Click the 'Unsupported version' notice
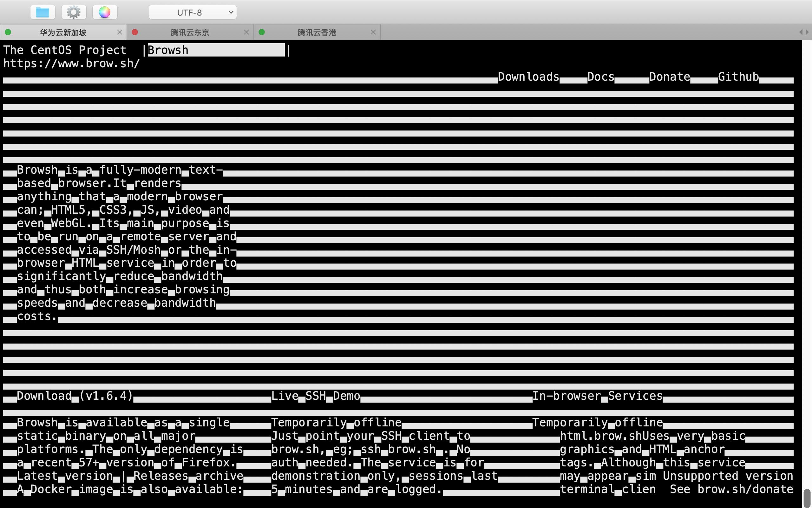 (x=728, y=476)
